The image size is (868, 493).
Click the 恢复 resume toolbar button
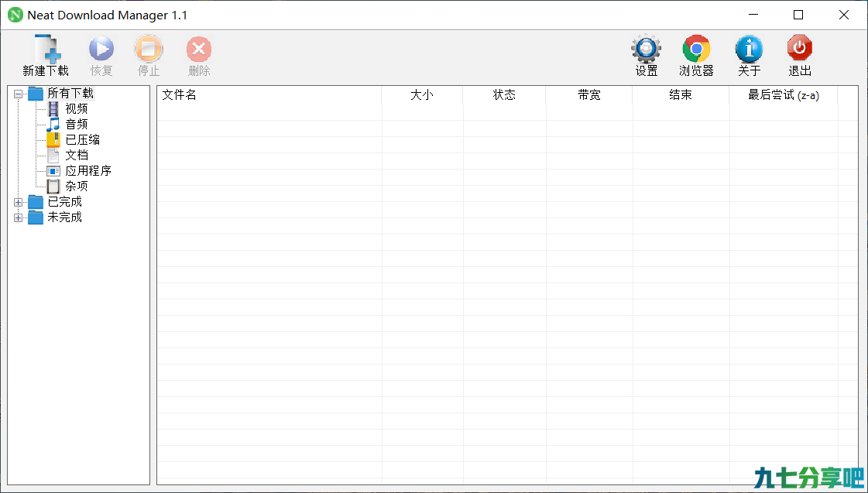(x=101, y=55)
